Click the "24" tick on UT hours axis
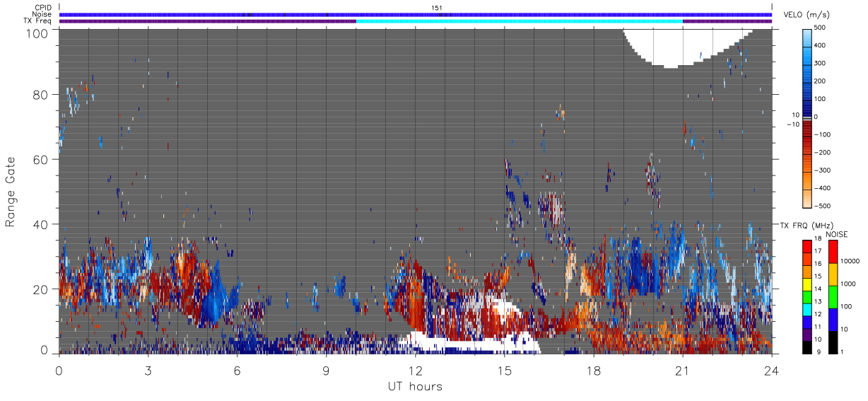 pyautogui.click(x=772, y=369)
